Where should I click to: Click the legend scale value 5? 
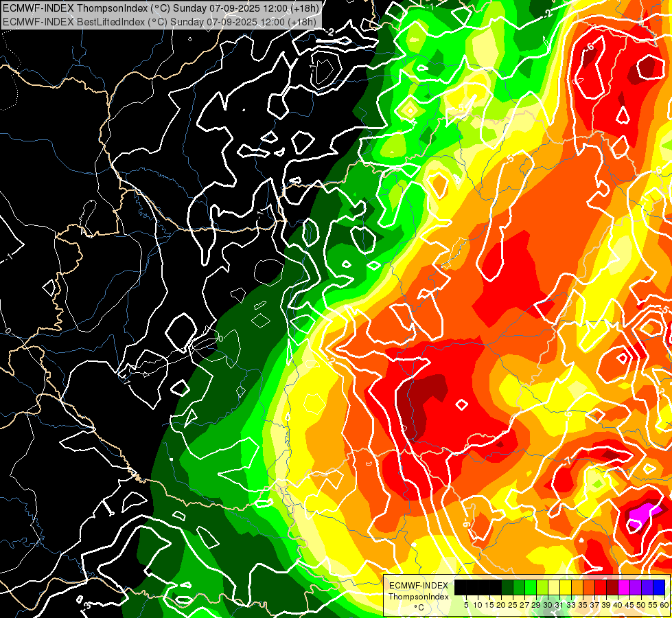coord(466,605)
